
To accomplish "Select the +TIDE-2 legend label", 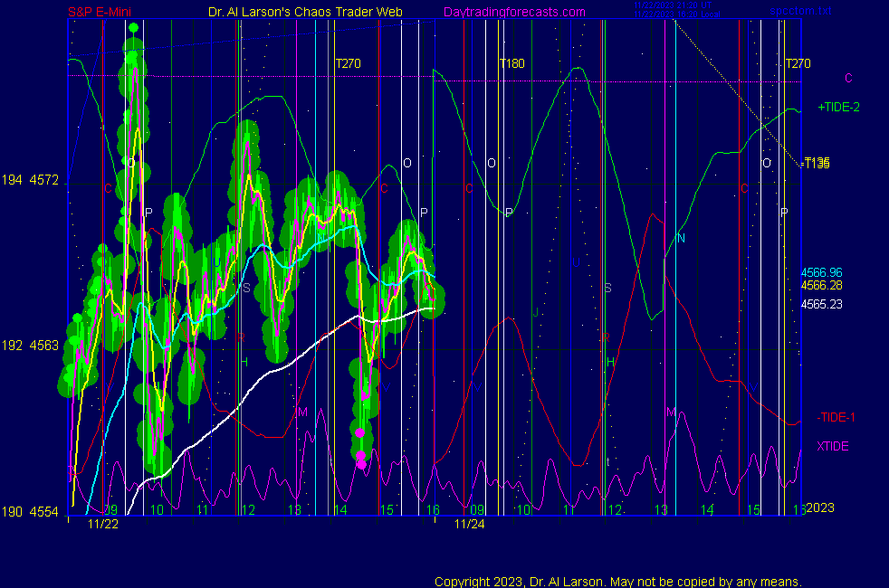I will pos(838,107).
